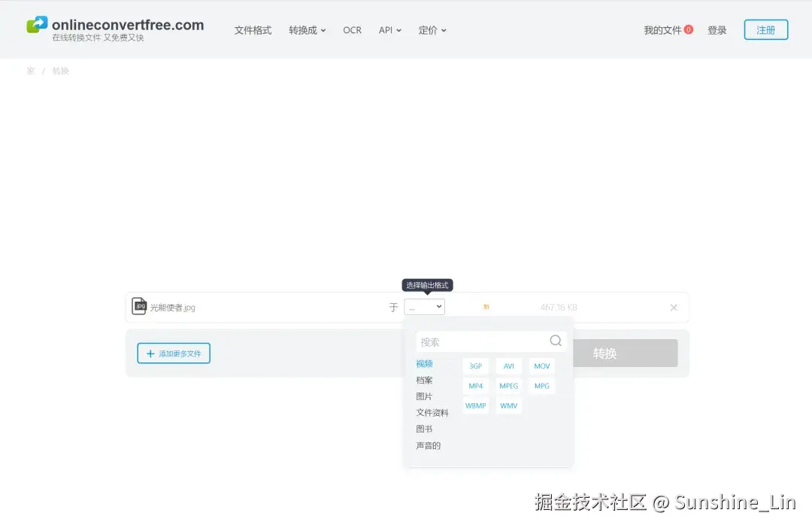Select the 声音的 format category
The width and height of the screenshot is (812, 528).
coord(428,445)
